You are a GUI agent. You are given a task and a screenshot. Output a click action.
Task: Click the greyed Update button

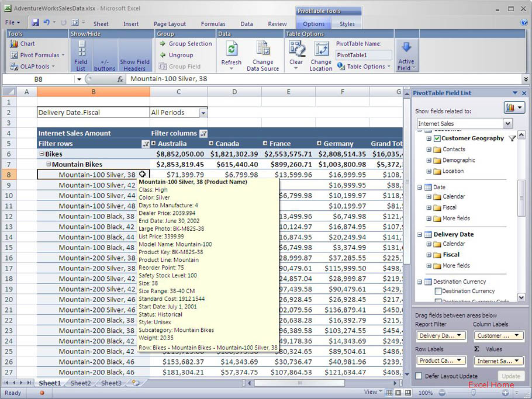[510, 376]
